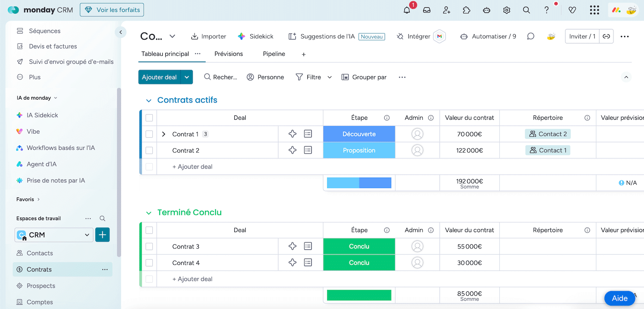
Task: Open the updates icon for Contrat 2
Action: click(308, 150)
